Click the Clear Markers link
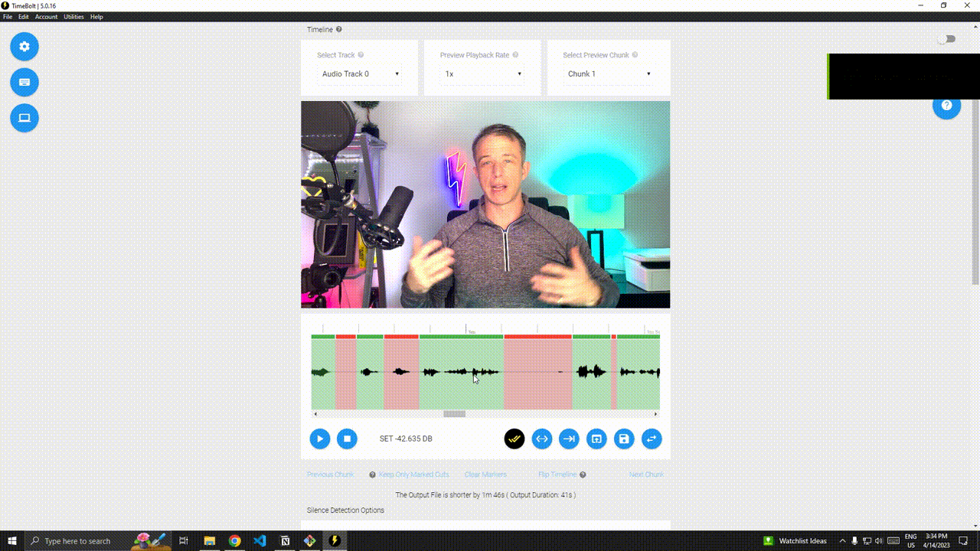The width and height of the screenshot is (980, 551). [483, 474]
